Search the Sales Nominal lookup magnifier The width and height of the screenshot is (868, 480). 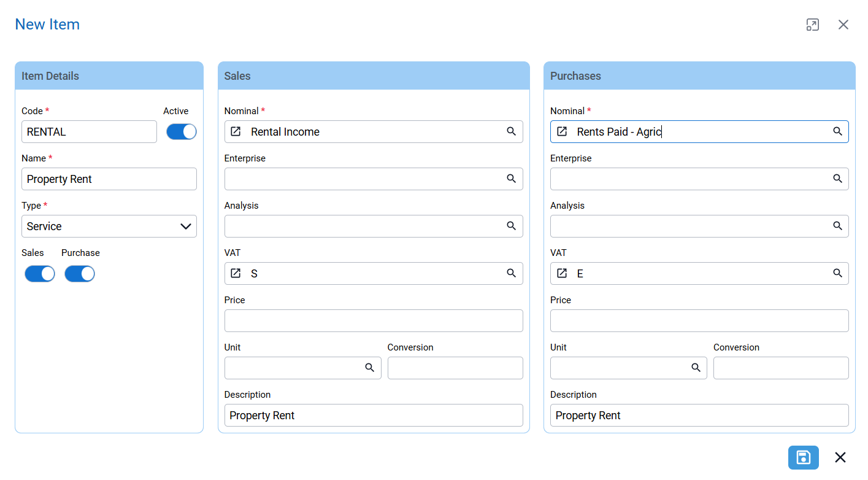point(511,131)
